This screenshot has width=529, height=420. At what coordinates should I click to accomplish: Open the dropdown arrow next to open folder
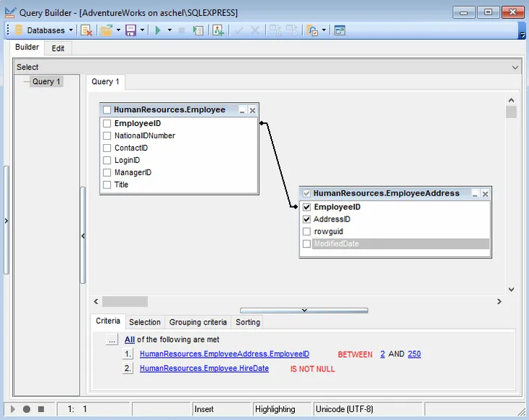[118, 30]
